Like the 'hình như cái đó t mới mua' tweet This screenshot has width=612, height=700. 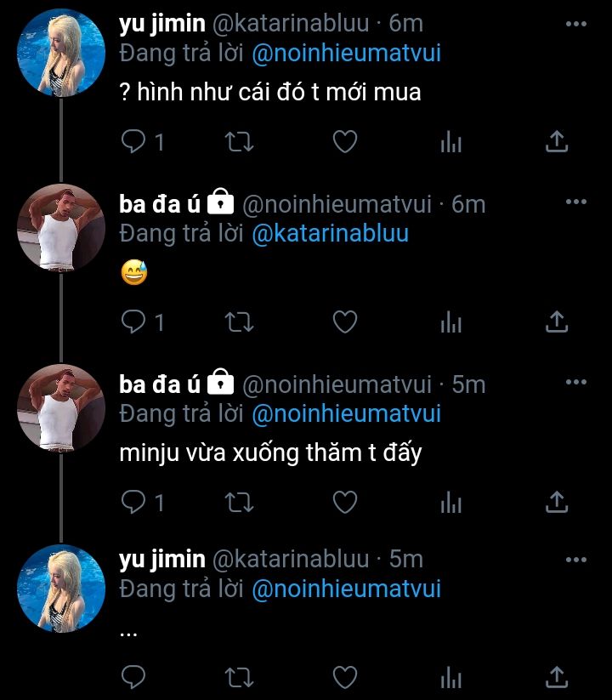(x=344, y=141)
